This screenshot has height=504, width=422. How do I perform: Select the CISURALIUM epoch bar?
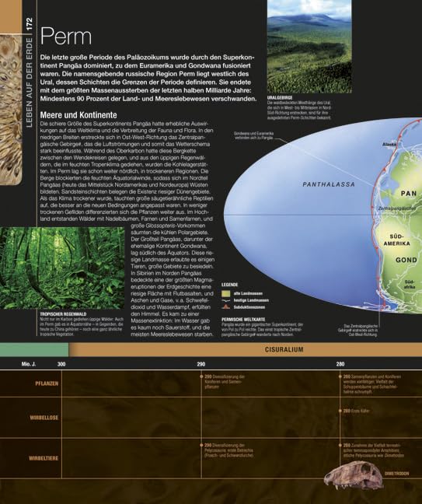pos(246,349)
